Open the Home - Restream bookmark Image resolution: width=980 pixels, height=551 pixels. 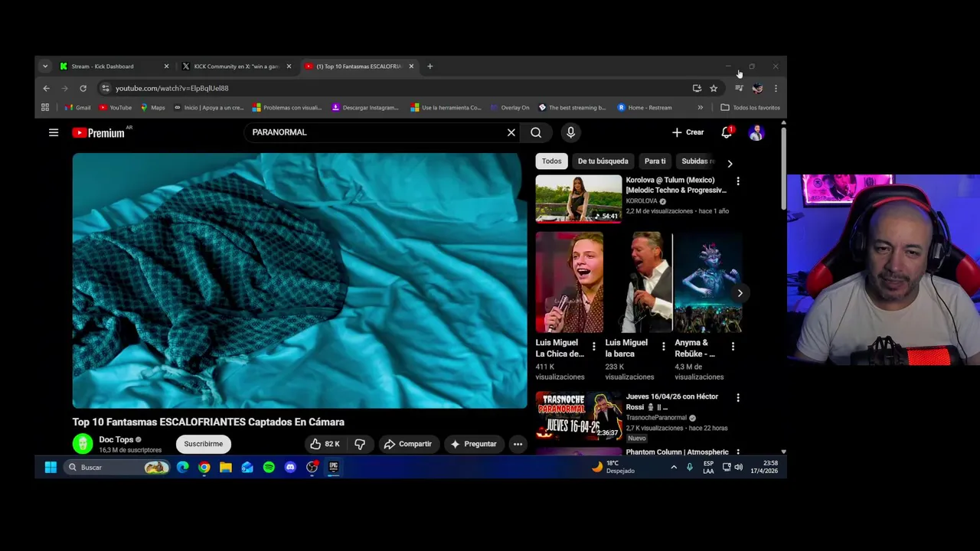pyautogui.click(x=645, y=108)
